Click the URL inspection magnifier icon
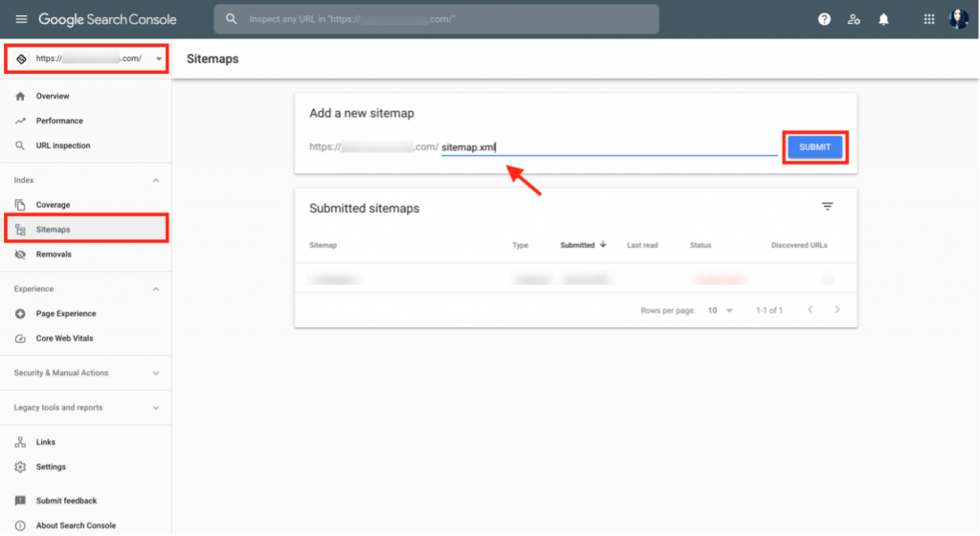980x536 pixels. (20, 145)
